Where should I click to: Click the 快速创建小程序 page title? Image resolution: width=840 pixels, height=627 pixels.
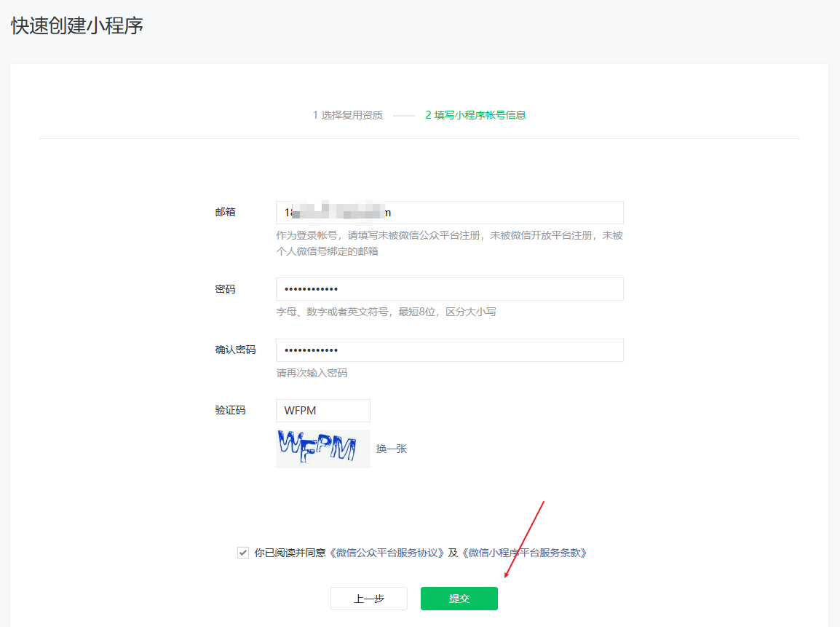[77, 25]
